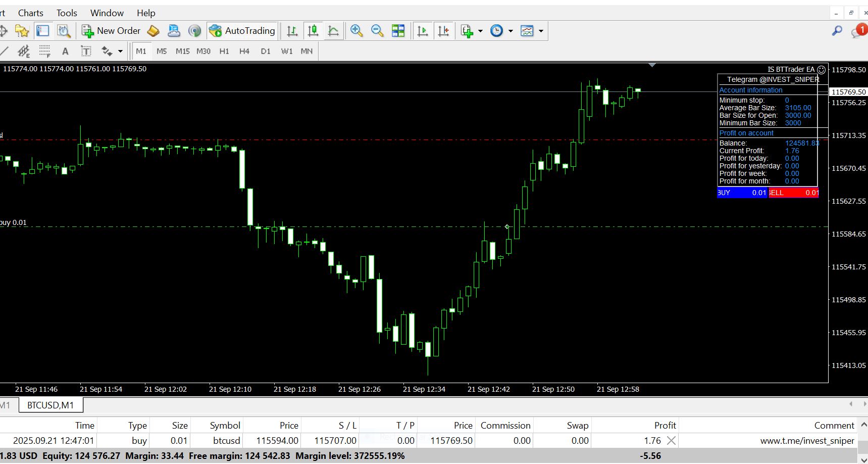This screenshot has height=464, width=868.
Task: Switch chart to candlestick display
Action: click(313, 31)
